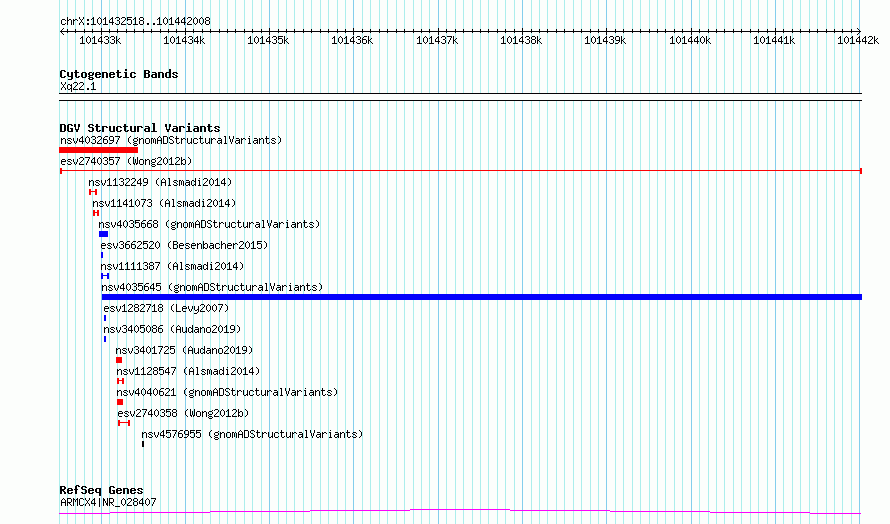
Task: Click nsv3405086 (Audano2019) label
Action: [173, 329]
